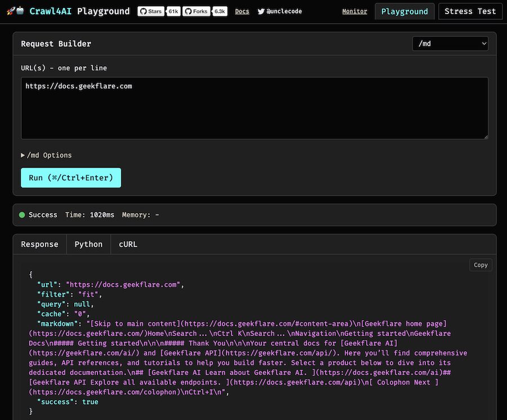Open the GitHub Forks badge
This screenshot has height=420, width=507.
click(196, 11)
